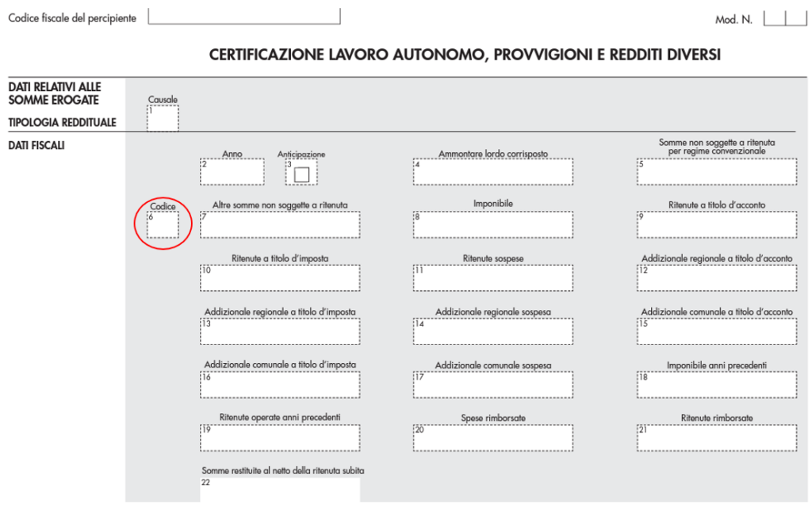Select Altre somme non soggette a ritenuta field
Screen dimensions: 812x505
click(x=280, y=225)
